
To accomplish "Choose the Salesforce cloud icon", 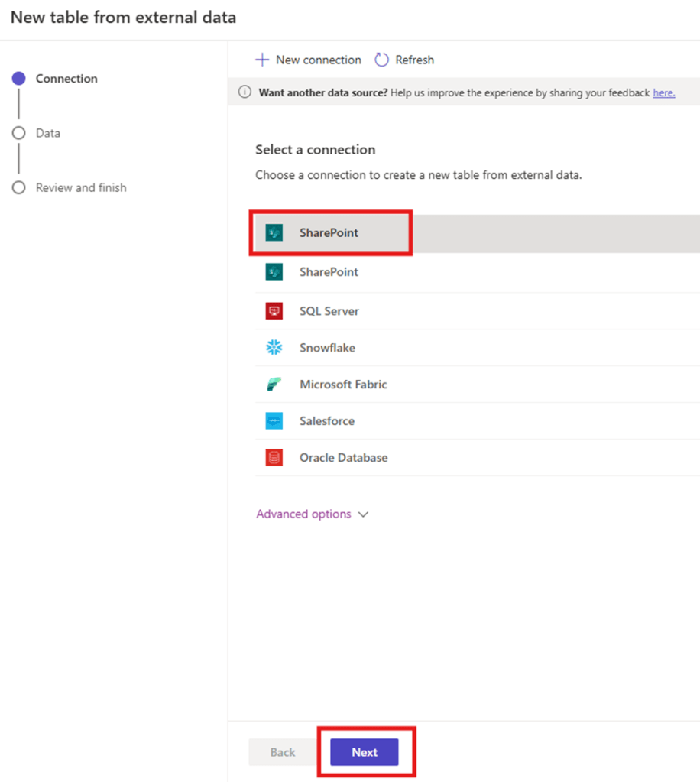I will click(274, 421).
